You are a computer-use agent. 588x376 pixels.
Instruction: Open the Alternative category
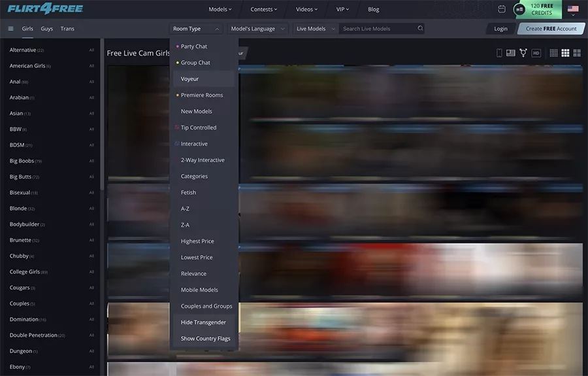tap(27, 50)
